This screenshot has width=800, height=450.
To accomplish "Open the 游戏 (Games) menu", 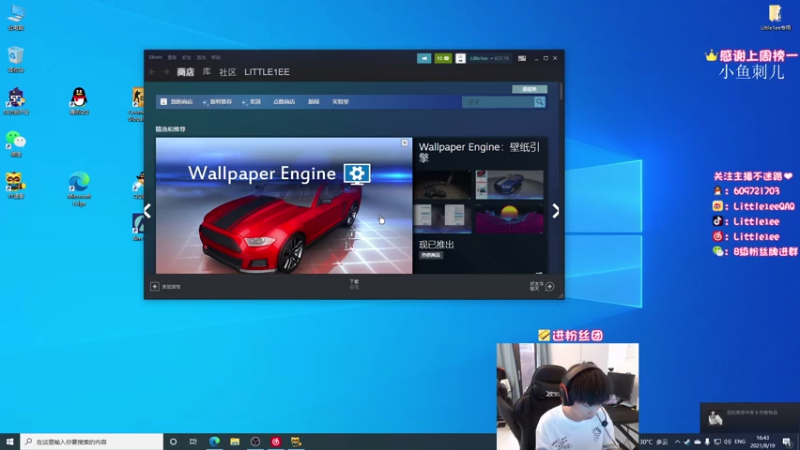I will click(201, 58).
